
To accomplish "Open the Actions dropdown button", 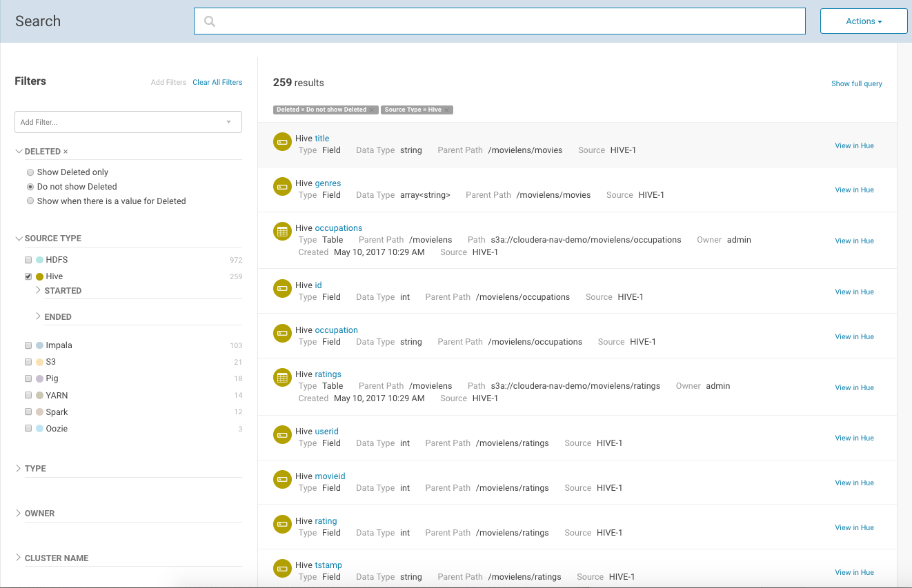I will (x=863, y=21).
